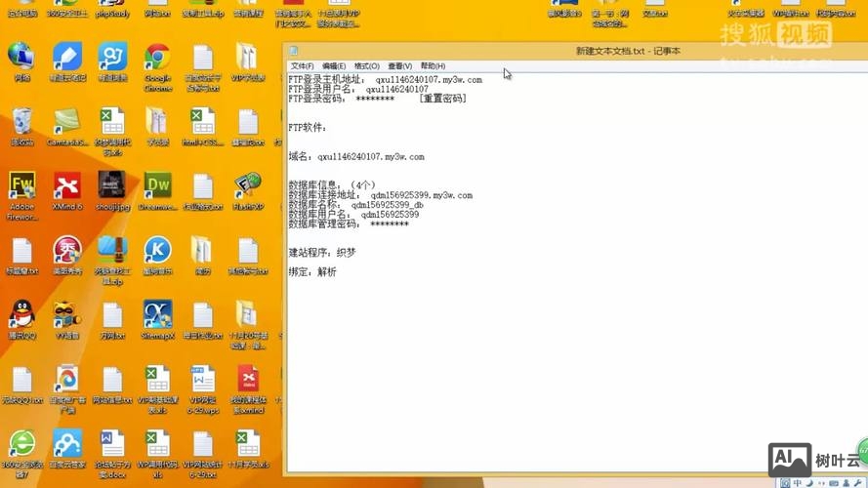The height and width of the screenshot is (488, 868).
Task: Launch the Dreamweaver Dw shortcut
Action: [158, 191]
